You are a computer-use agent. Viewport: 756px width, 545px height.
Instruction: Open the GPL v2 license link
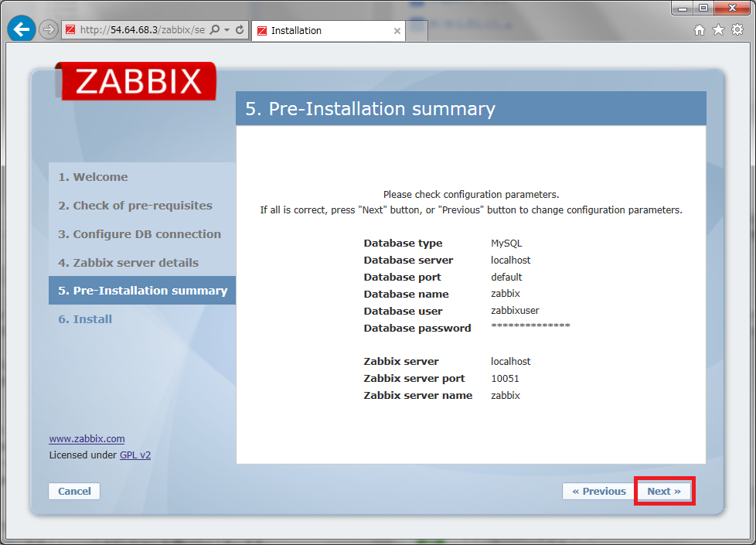[x=135, y=455]
